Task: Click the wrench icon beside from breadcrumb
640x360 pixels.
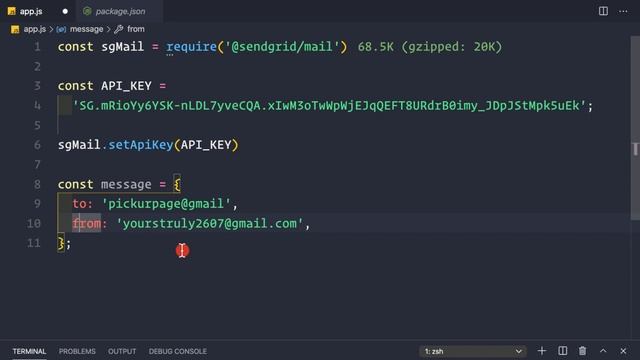Action: click(x=119, y=29)
